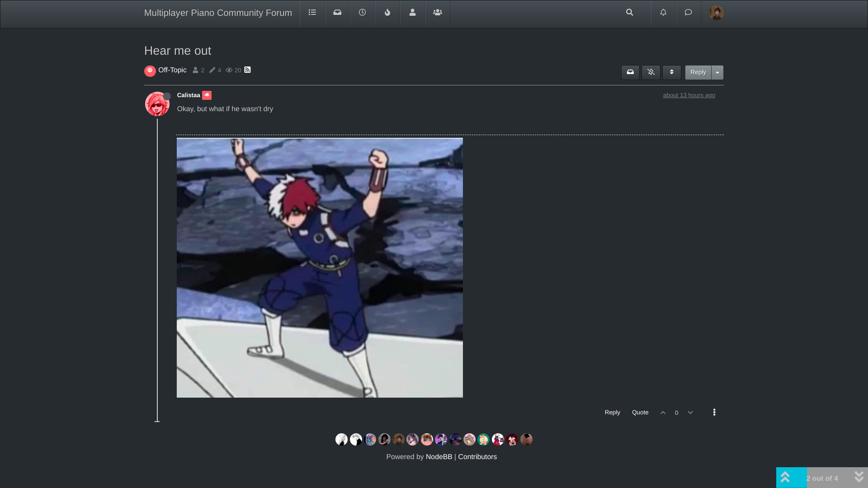Upvote Calistaa's post
The image size is (868, 488).
coord(663,413)
